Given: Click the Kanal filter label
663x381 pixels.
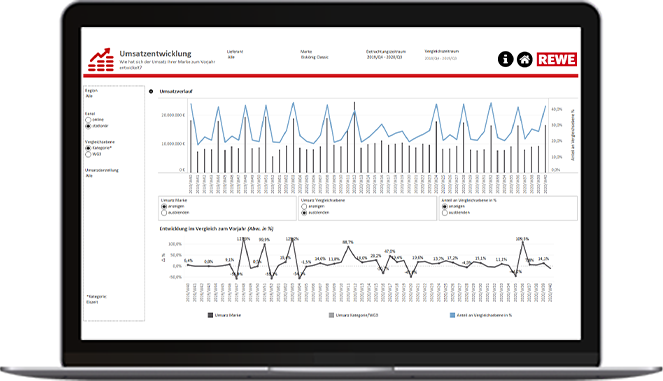Looking at the screenshot, I should [90, 114].
